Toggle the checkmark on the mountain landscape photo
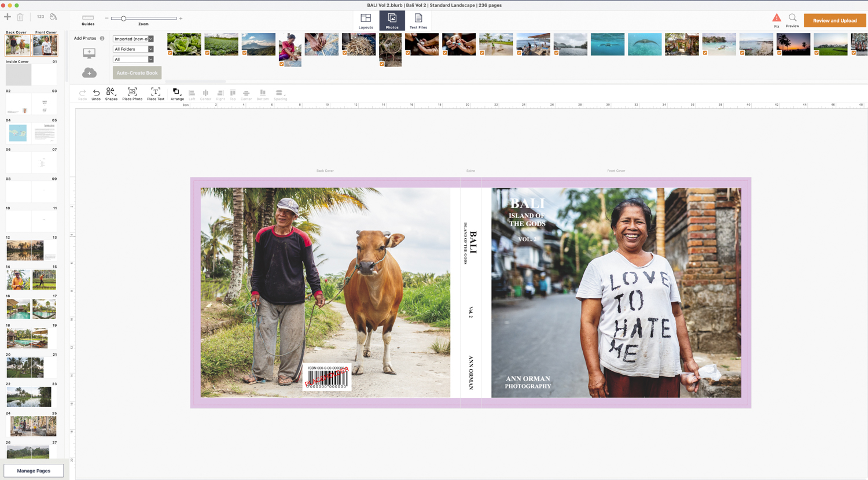This screenshot has width=868, height=480. 245,53
